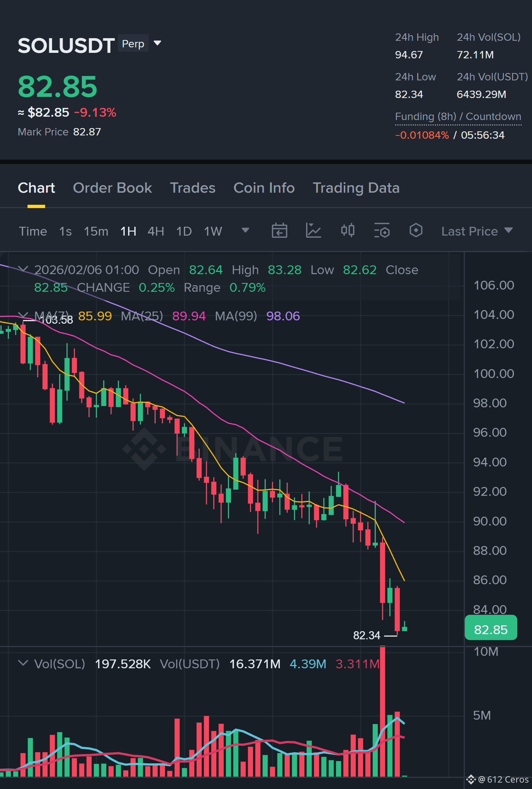Open the SOLUSDT Perp pair dropdown arrow

pyautogui.click(x=157, y=43)
